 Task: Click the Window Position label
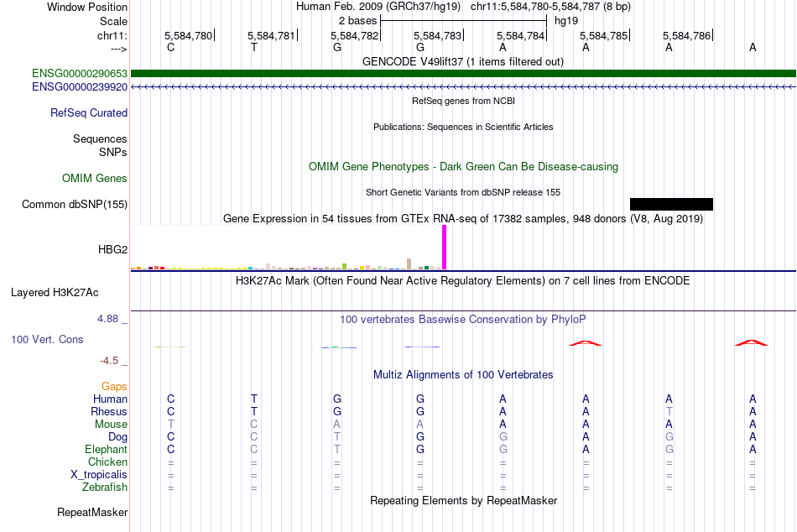click(x=87, y=7)
